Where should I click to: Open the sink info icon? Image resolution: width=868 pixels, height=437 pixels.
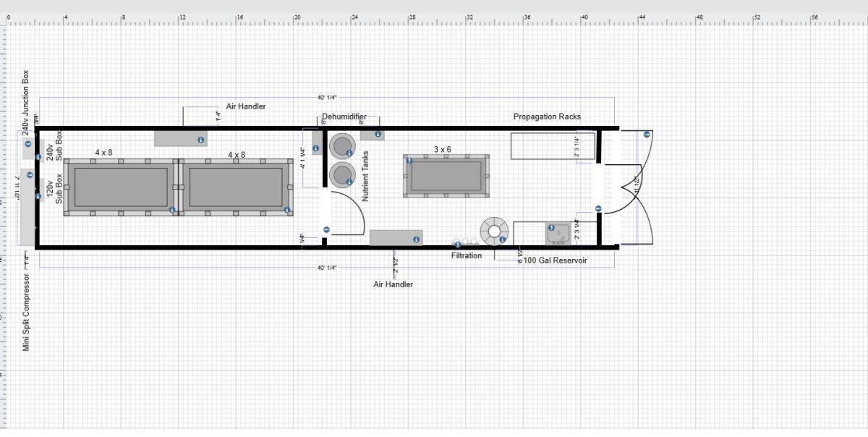coord(552,228)
